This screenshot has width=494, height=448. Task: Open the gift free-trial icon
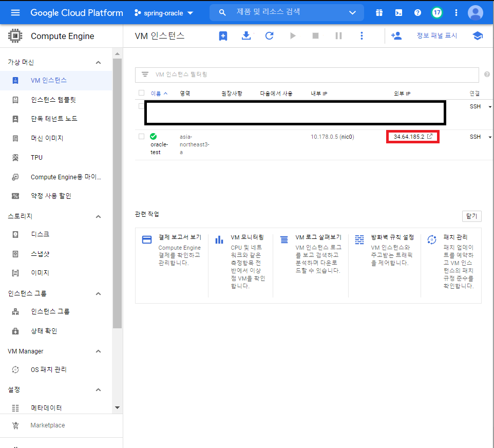379,13
